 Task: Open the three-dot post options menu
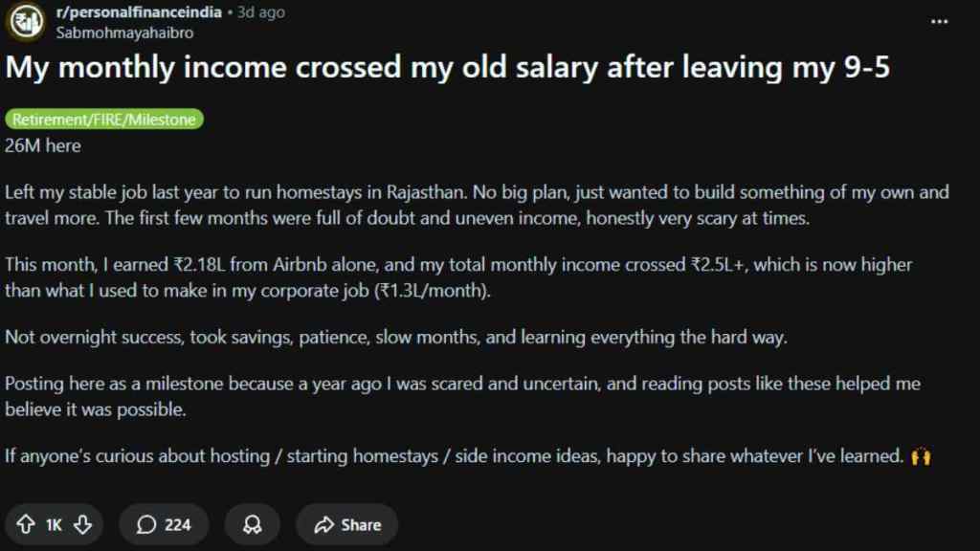pyautogui.click(x=939, y=20)
